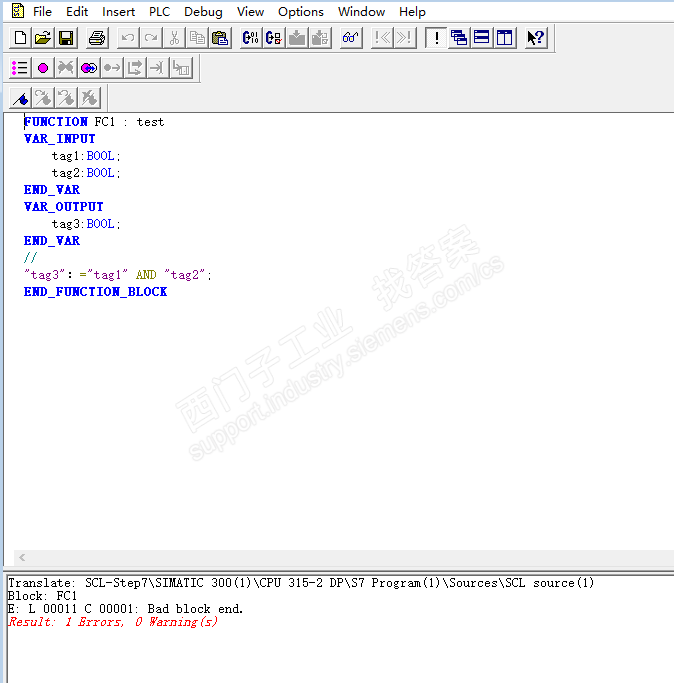Click the tag3:BOOL; declaration line
The width and height of the screenshot is (674, 683).
tap(86, 224)
